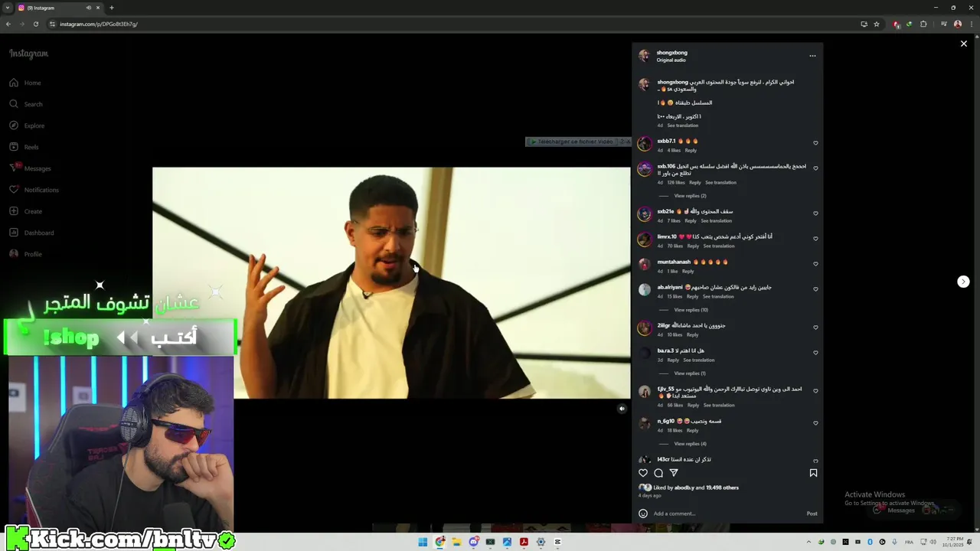Expand View replies (4) under n_6g10

coord(690,444)
